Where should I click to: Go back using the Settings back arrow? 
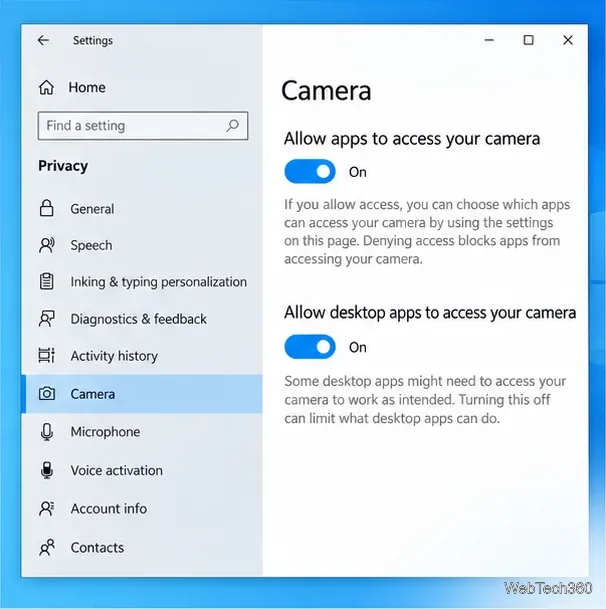pyautogui.click(x=44, y=40)
